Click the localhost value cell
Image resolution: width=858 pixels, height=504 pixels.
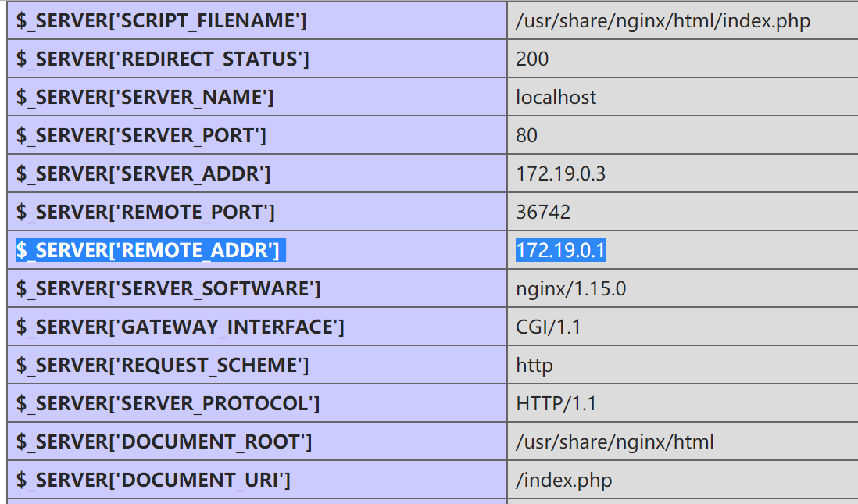point(683,97)
